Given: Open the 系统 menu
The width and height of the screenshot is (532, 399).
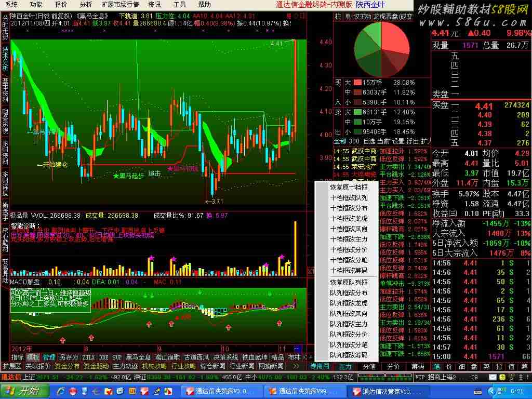Looking at the screenshot, I should click(x=11, y=4).
